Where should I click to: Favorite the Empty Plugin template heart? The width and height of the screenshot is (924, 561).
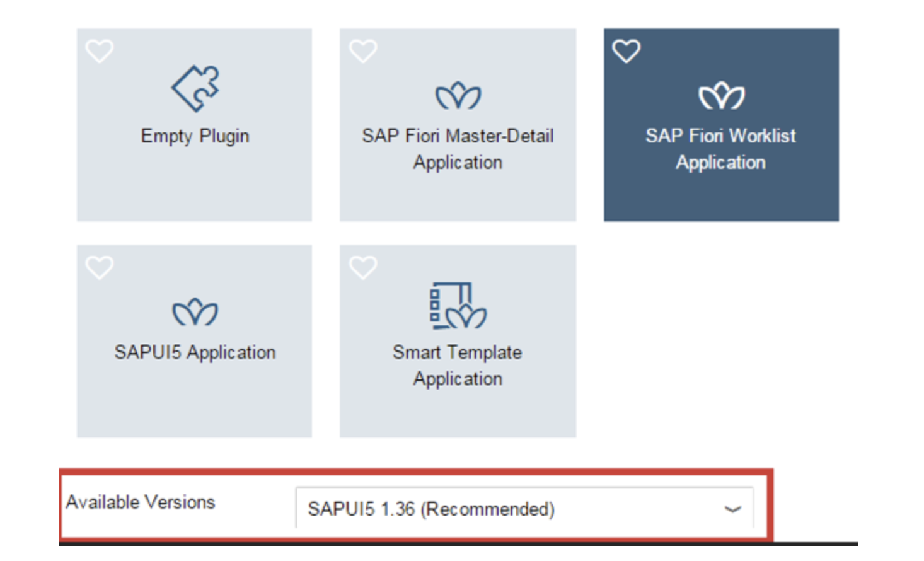100,51
